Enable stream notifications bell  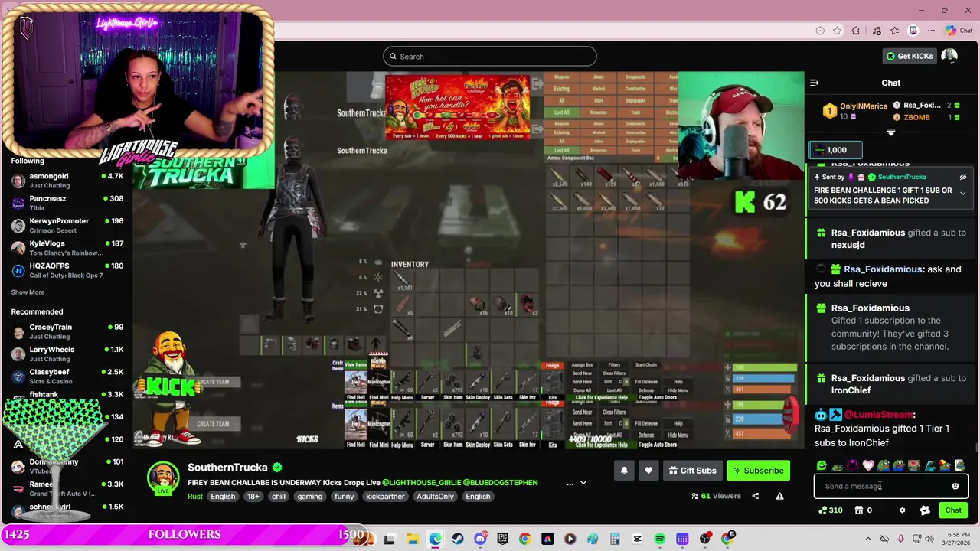[624, 471]
